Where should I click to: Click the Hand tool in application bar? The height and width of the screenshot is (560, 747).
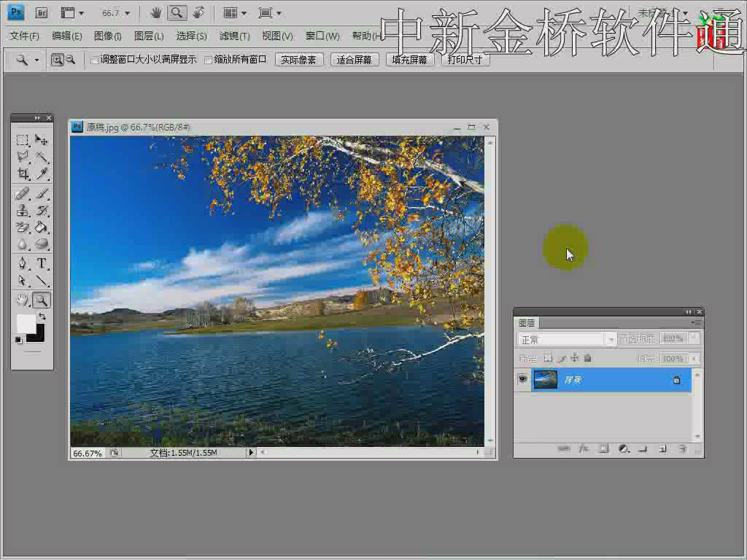tap(156, 13)
